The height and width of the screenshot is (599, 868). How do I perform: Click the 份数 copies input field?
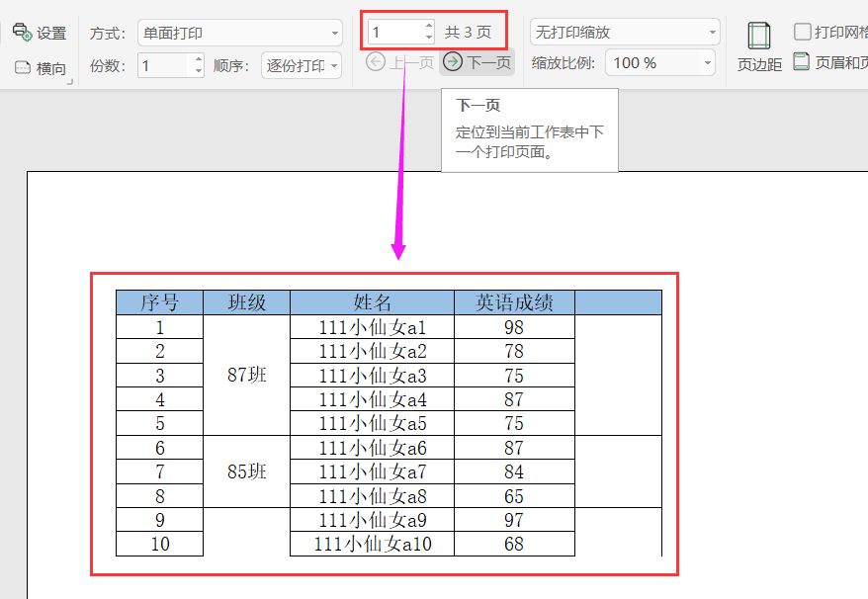(165, 66)
